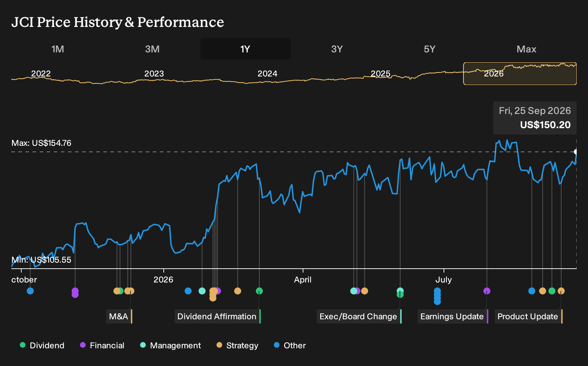This screenshot has width=588, height=366.
Task: Click the July axis label
Action: (444, 280)
